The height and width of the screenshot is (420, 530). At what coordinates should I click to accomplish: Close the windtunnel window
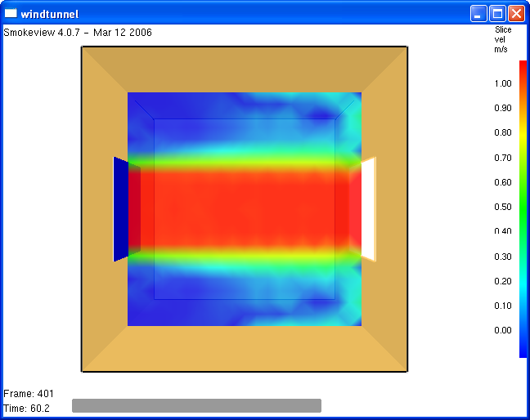516,13
